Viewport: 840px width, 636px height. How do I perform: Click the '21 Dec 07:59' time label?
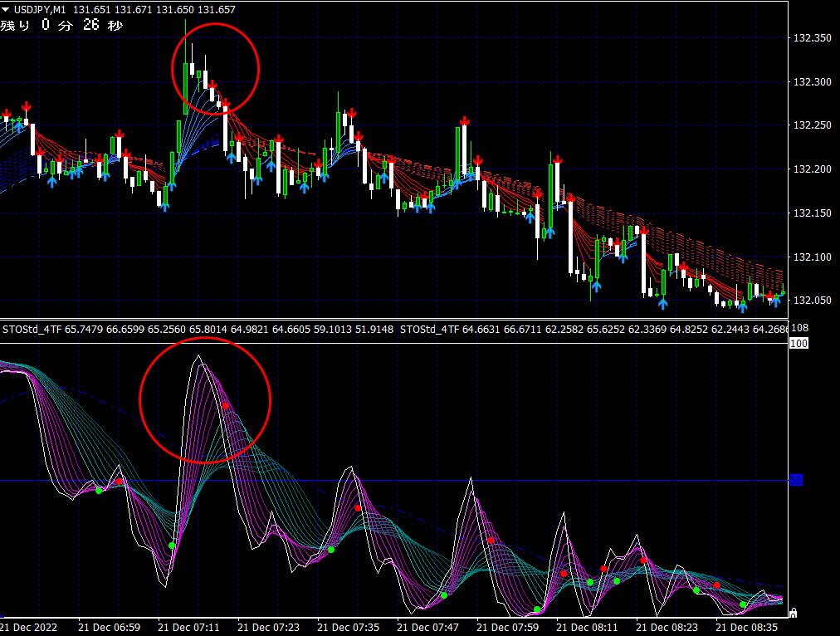[x=507, y=628]
